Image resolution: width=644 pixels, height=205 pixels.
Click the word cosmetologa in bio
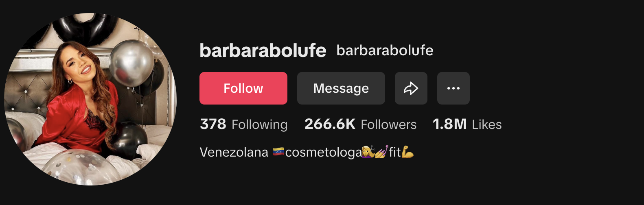(324, 153)
